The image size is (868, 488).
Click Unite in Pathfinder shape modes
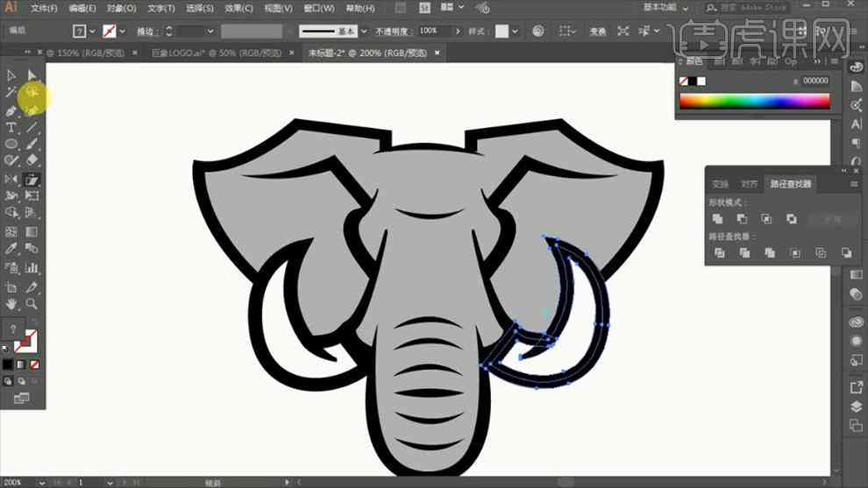click(717, 219)
